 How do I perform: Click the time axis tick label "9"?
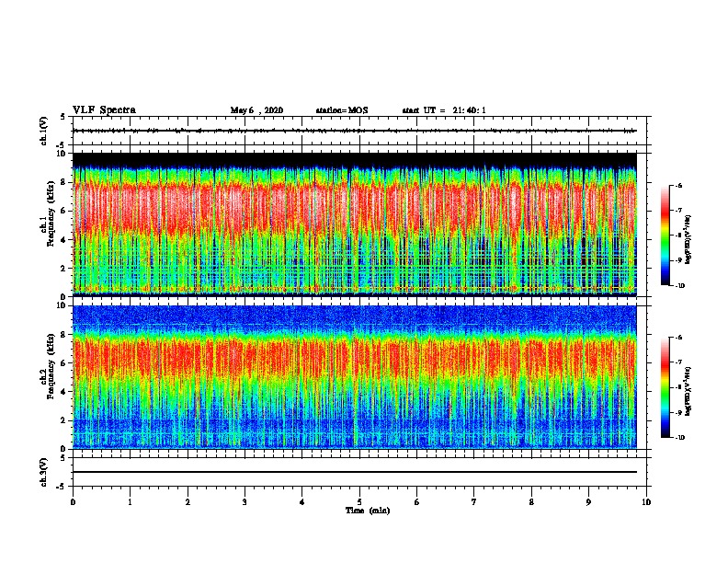(x=588, y=502)
